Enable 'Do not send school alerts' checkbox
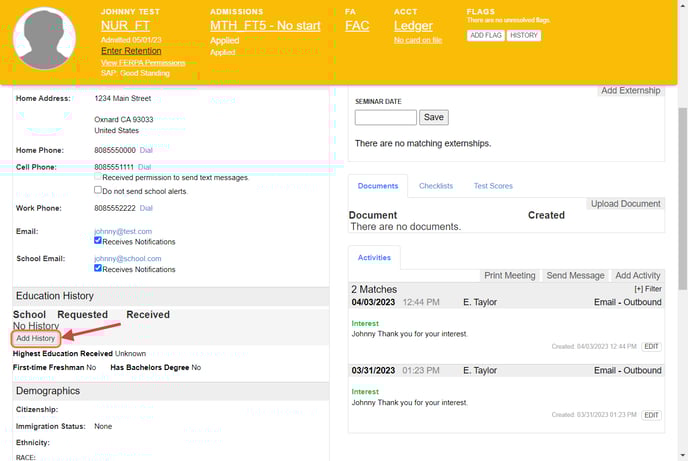The height and width of the screenshot is (461, 688). click(x=98, y=190)
